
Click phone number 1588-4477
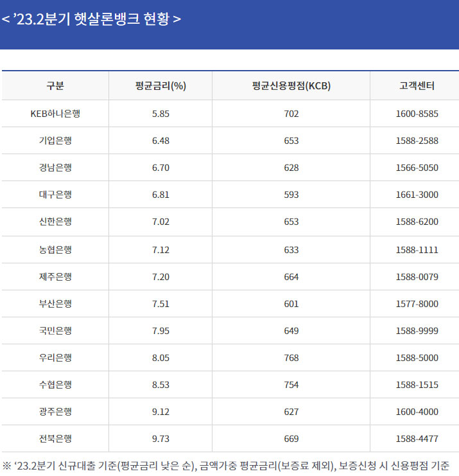coord(417,439)
